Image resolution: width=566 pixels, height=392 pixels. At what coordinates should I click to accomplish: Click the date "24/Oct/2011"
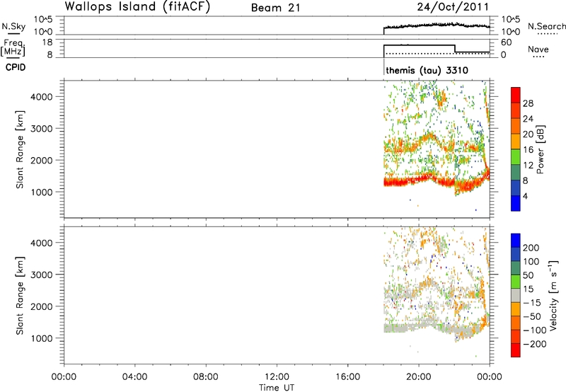point(453,7)
